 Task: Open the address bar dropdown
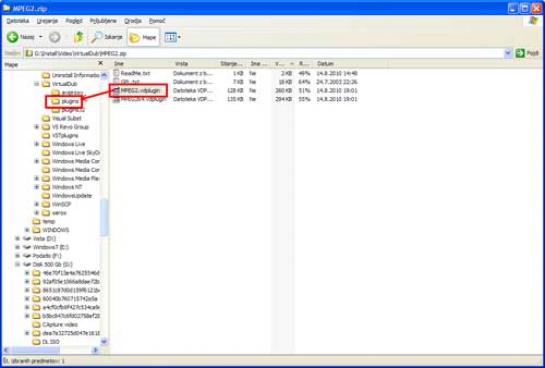(508, 53)
